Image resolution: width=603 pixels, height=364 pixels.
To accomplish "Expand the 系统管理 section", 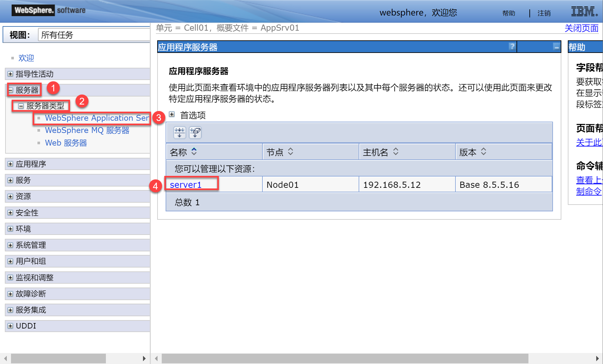I will click(10, 245).
